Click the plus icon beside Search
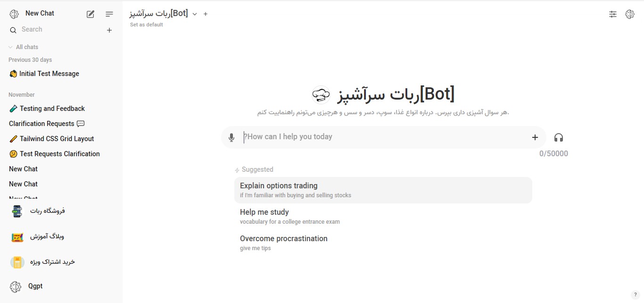Screen dimensions: 644x303 tap(109, 30)
